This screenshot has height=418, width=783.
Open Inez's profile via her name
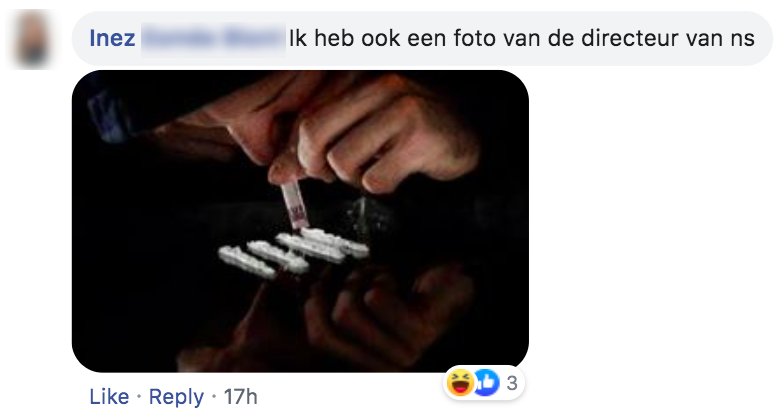tap(112, 38)
